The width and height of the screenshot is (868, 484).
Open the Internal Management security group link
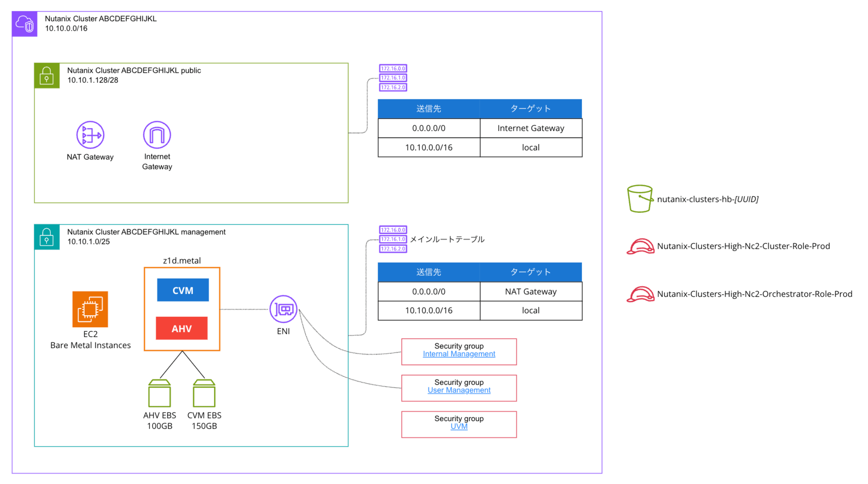pos(459,354)
